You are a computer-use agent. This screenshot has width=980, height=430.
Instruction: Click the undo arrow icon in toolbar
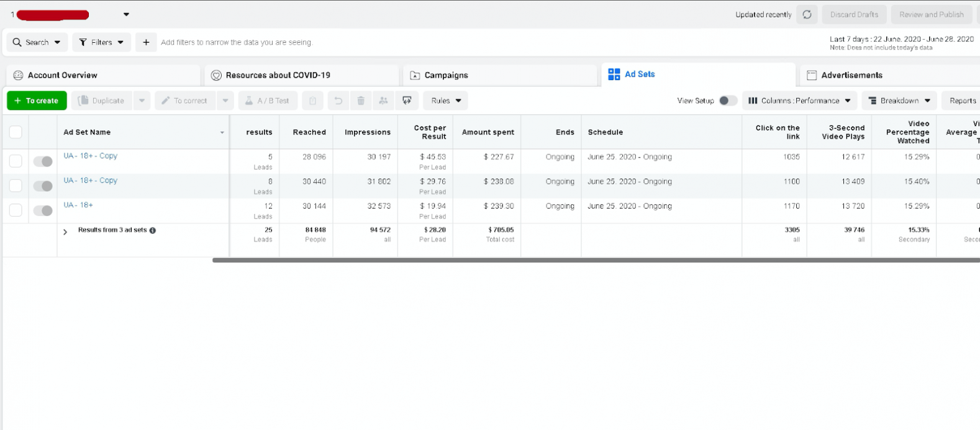tap(338, 101)
